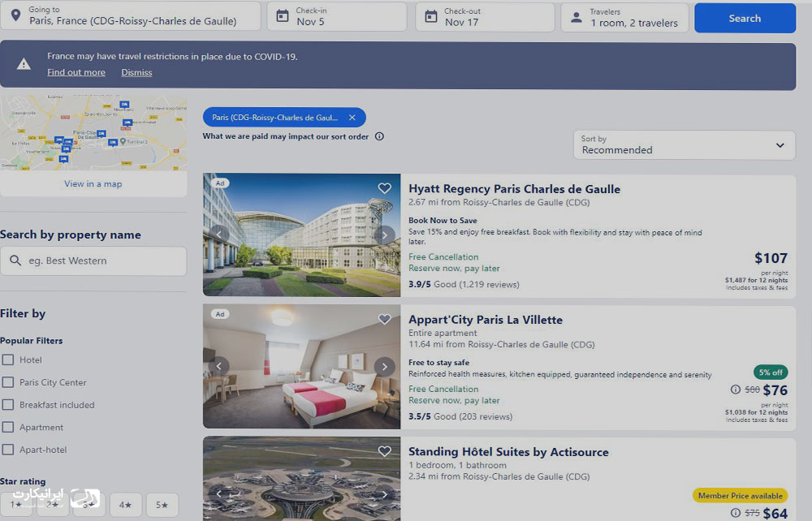The image size is (812, 521).
Task: Show next photo of Hyatt Regency
Action: (384, 235)
